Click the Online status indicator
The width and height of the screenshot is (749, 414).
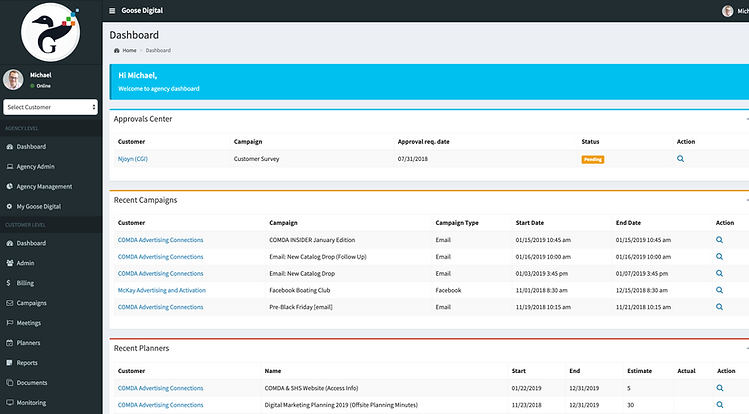(40, 86)
